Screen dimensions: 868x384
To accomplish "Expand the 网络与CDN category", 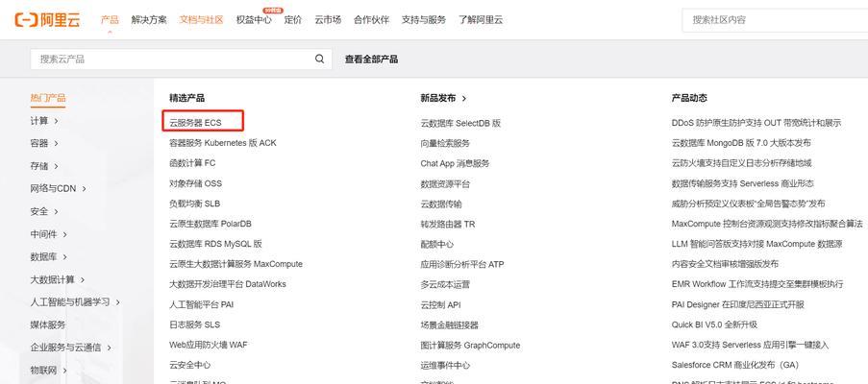I will click(58, 188).
